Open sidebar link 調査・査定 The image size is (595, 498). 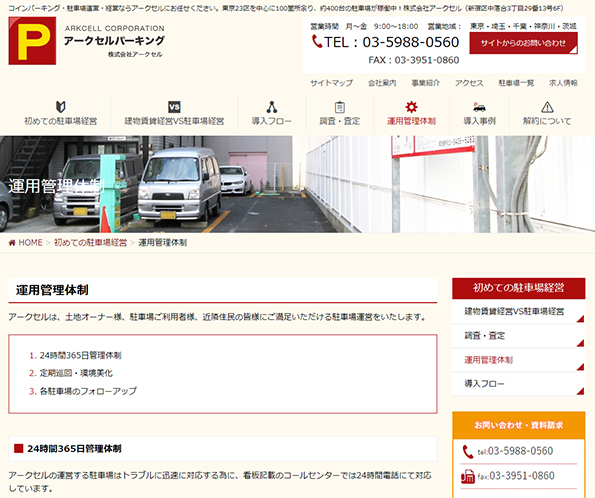[x=518, y=336]
